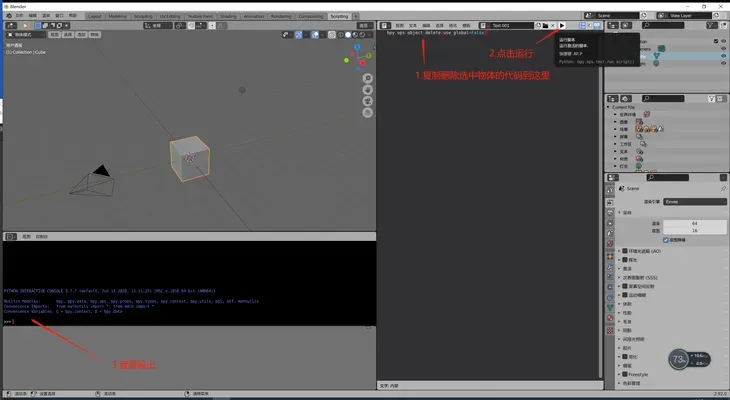The image size is (730, 400).
Task: Toggle viewport gizmos display
Action: [x=298, y=35]
